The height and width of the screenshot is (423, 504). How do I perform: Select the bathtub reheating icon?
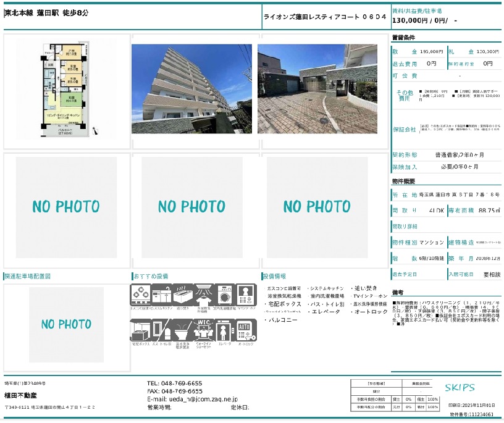[182, 295]
